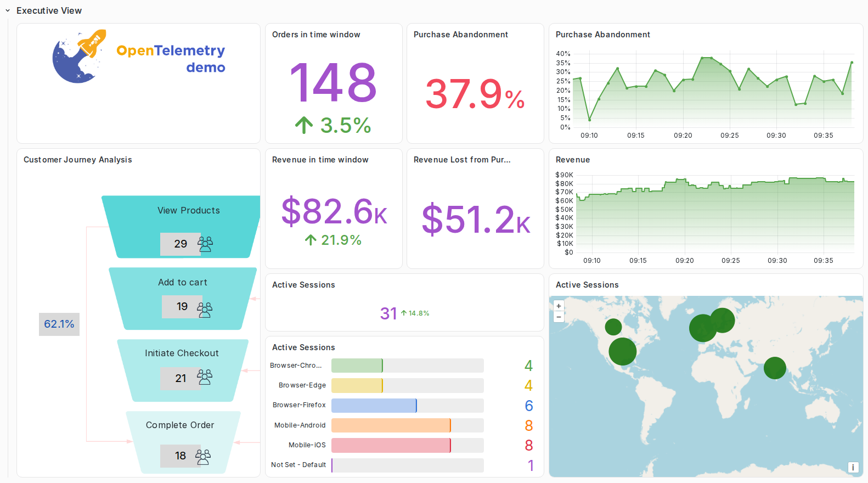Zoom out on the Active Sessions map
The width and height of the screenshot is (868, 483).
559,316
